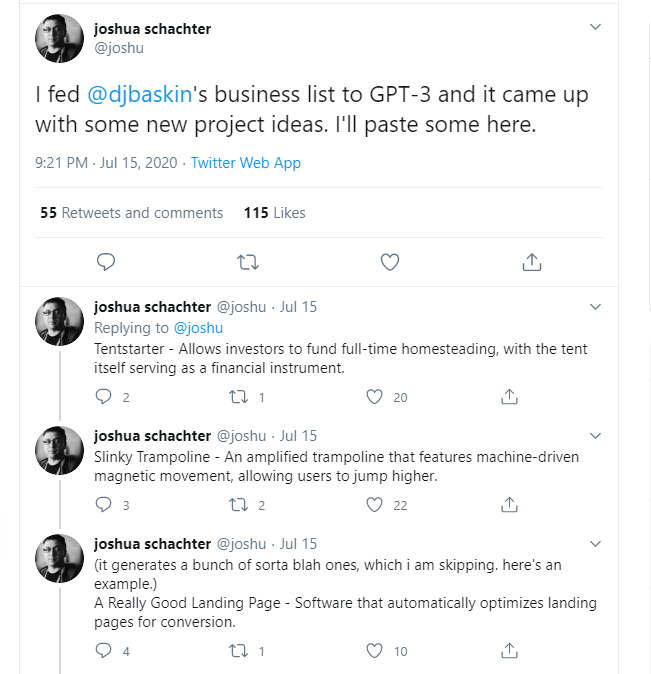Like the Tentstarter reply tweet
The width and height of the screenshot is (651, 674).
375,397
